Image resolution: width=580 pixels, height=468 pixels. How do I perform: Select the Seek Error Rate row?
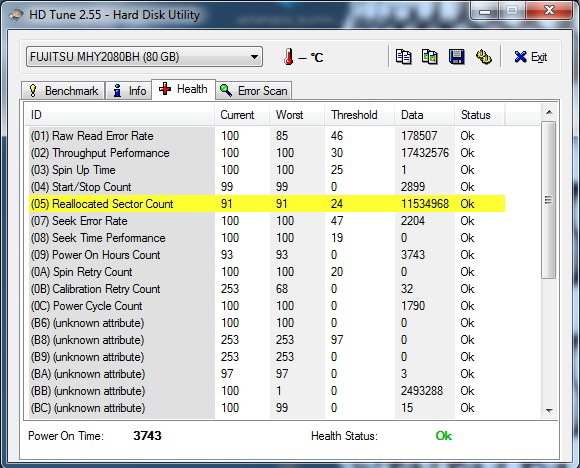click(x=267, y=221)
